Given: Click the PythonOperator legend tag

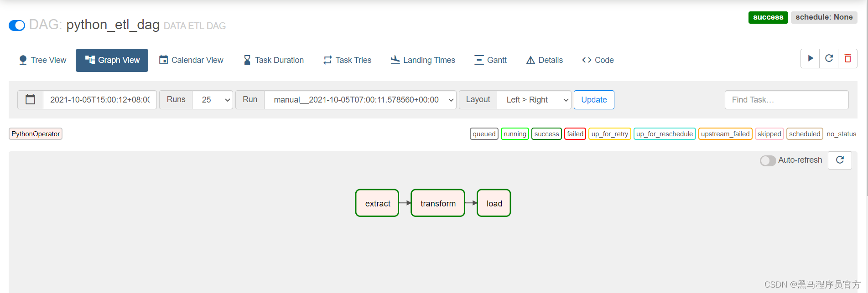Looking at the screenshot, I should (x=36, y=134).
